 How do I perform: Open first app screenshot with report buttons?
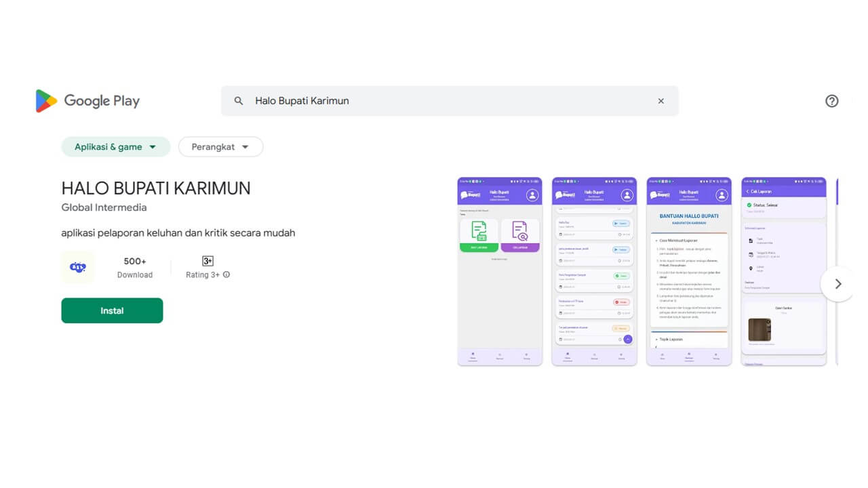click(500, 271)
